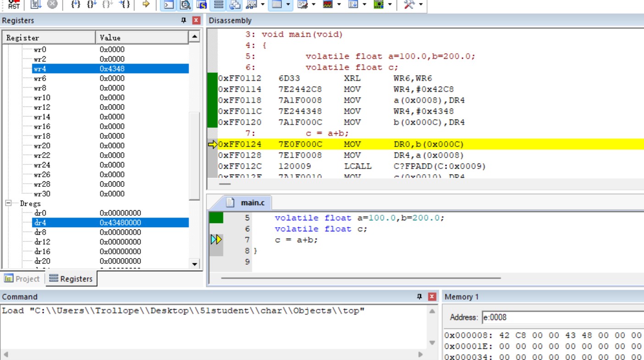Click the 0x4348 value of wr4
The height and width of the screenshot is (360, 644).
point(112,69)
